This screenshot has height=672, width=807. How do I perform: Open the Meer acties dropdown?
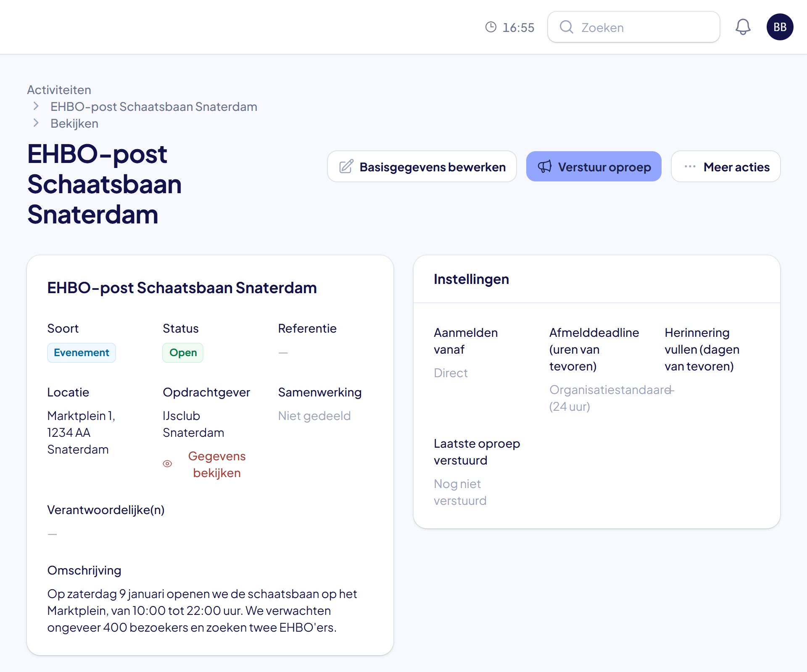pos(725,167)
